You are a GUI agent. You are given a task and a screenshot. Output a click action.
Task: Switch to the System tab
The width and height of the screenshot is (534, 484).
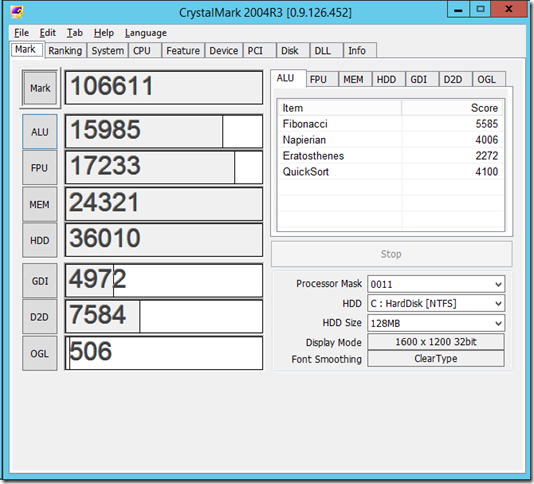[x=107, y=51]
